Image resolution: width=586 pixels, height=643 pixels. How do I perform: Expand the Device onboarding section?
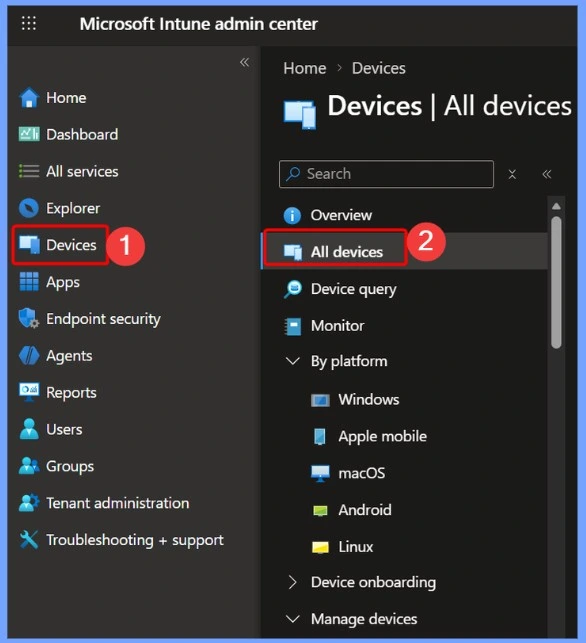coord(292,582)
